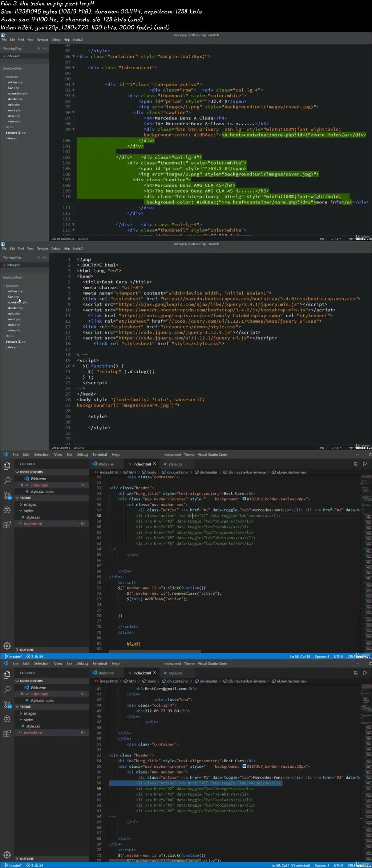The image size is (372, 868).
Task: Open Search icon in VS Code window with 78 selected
Action: tap(7, 690)
